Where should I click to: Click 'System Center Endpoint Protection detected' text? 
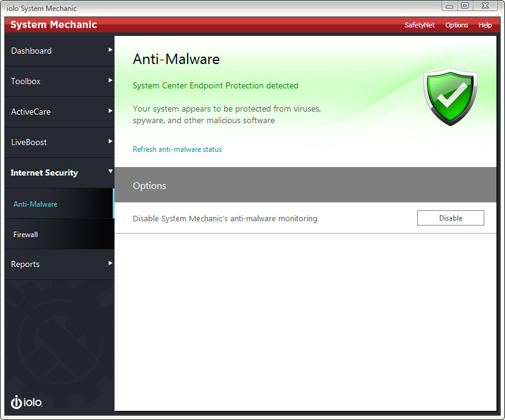(x=216, y=86)
